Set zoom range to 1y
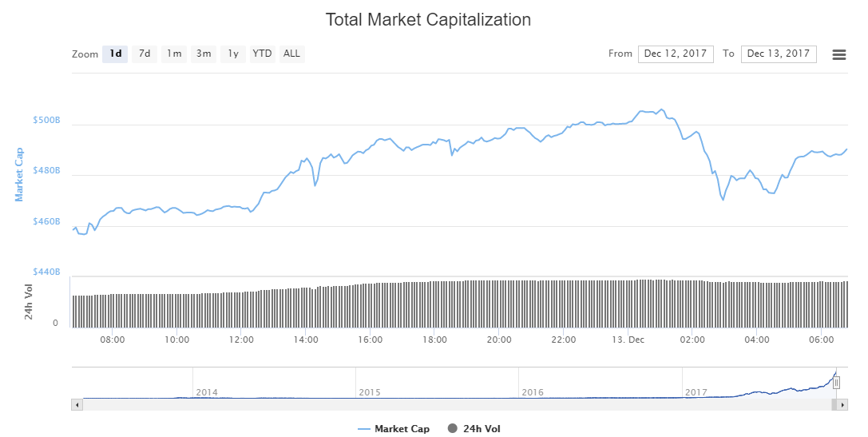 tap(233, 54)
